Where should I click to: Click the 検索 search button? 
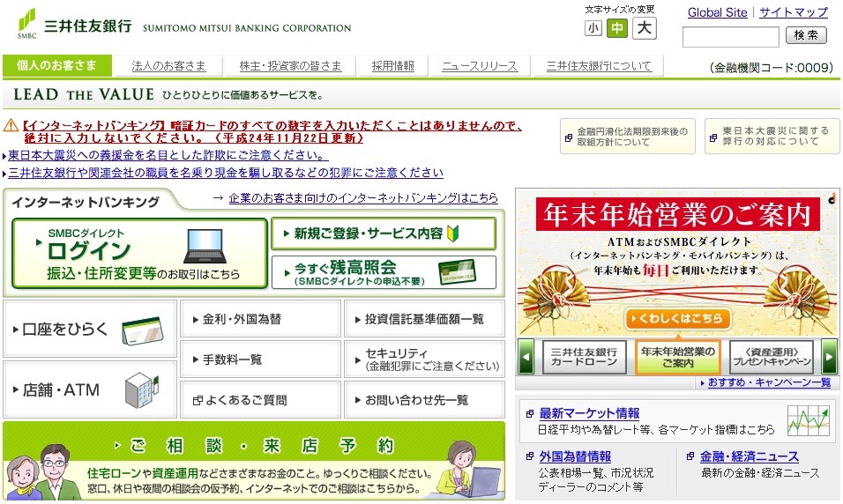tap(806, 35)
